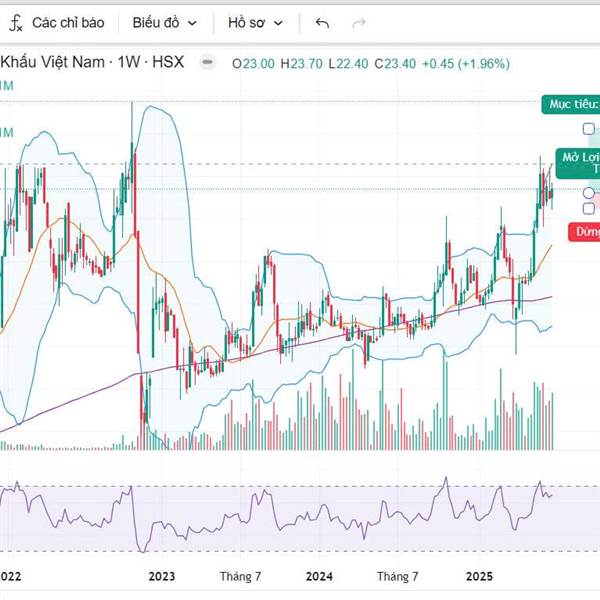Viewport: 600px width, 600px height.
Task: Grab the square handle just above 'Dừng' label
Action: [589, 209]
